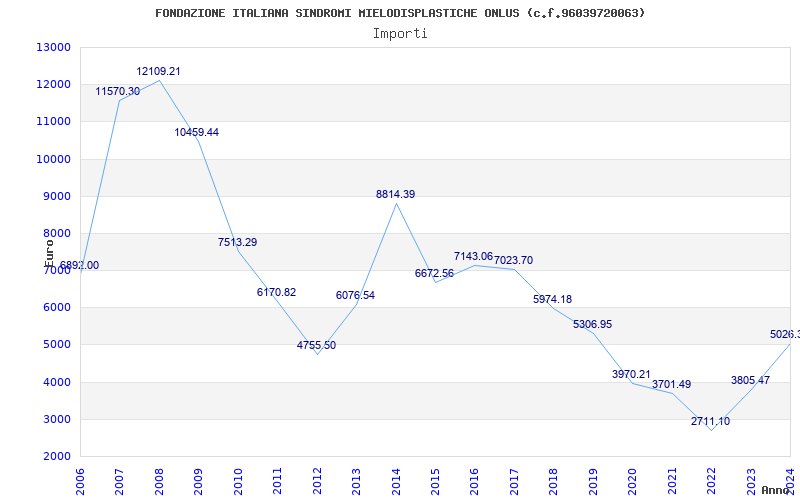The image size is (800, 500).
Task: Click y-axis tick label 12000
Action: click(x=53, y=85)
